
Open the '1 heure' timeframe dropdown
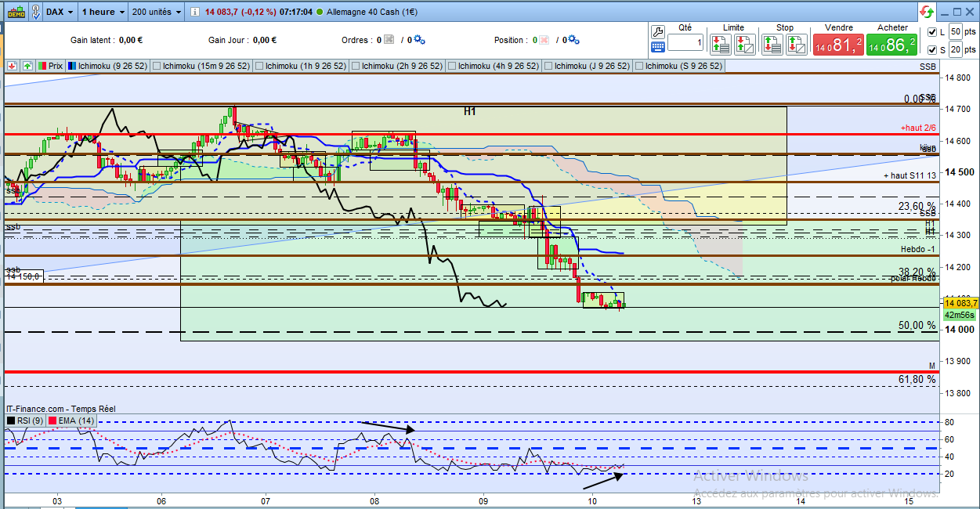click(x=103, y=12)
